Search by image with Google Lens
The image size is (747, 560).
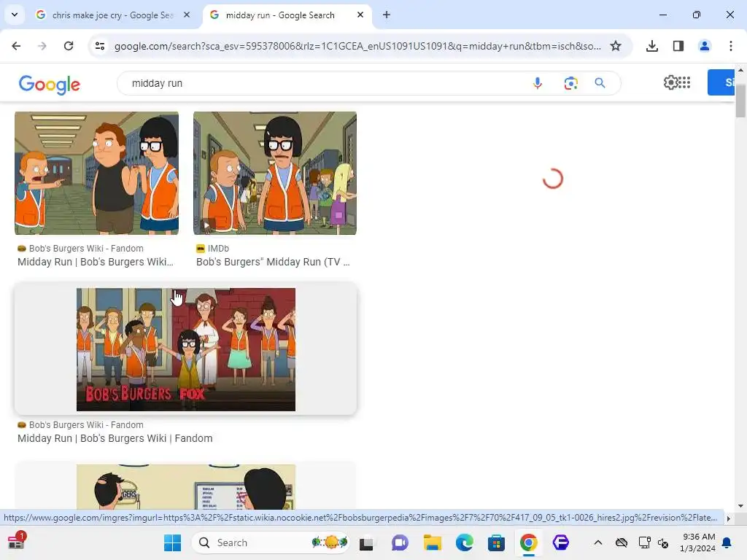coord(570,83)
